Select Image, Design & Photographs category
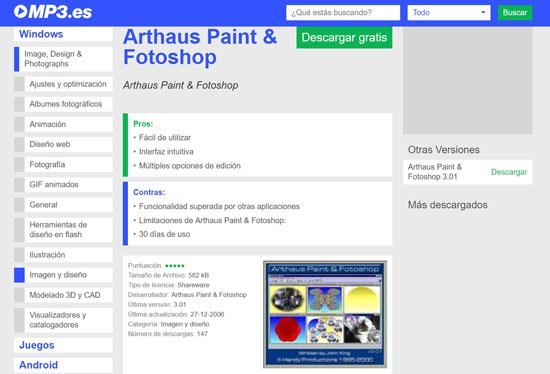Image resolution: width=550 pixels, height=374 pixels. click(63, 59)
